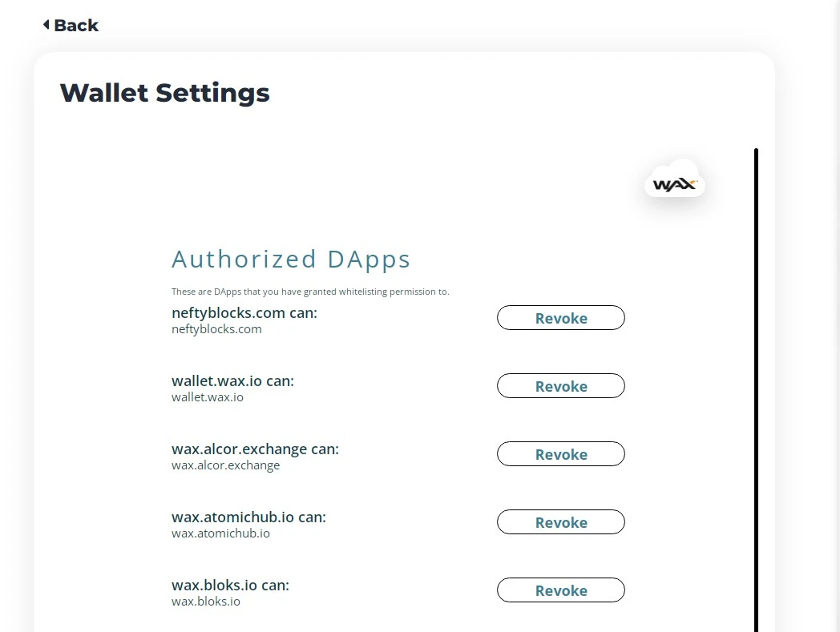Select the 'wax.alcor.exchange can:' entry title

tap(255, 449)
